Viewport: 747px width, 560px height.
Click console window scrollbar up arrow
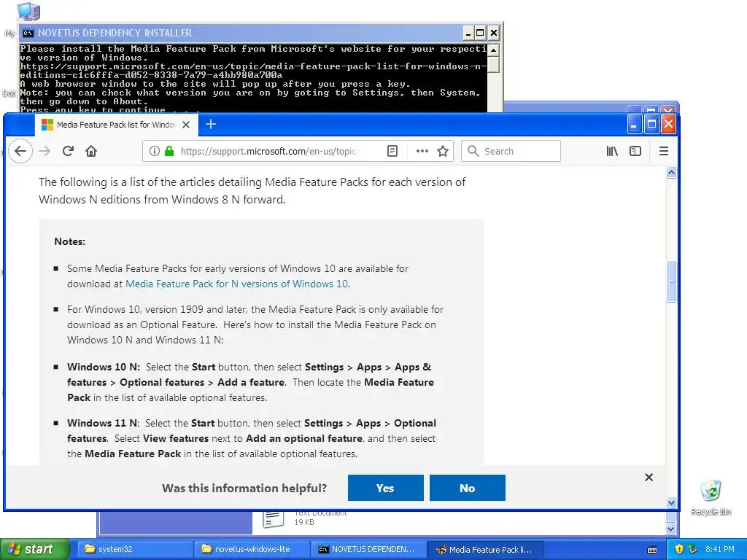coord(494,50)
